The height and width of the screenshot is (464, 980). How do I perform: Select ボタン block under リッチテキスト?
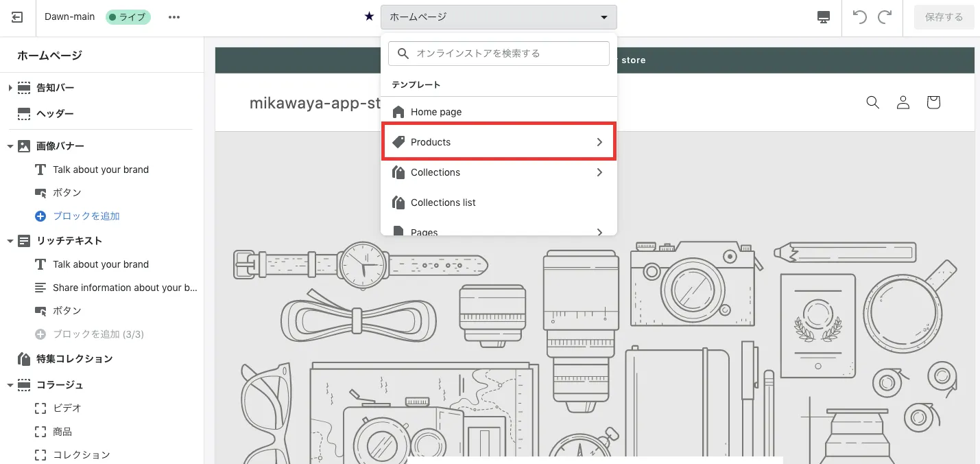pyautogui.click(x=67, y=311)
